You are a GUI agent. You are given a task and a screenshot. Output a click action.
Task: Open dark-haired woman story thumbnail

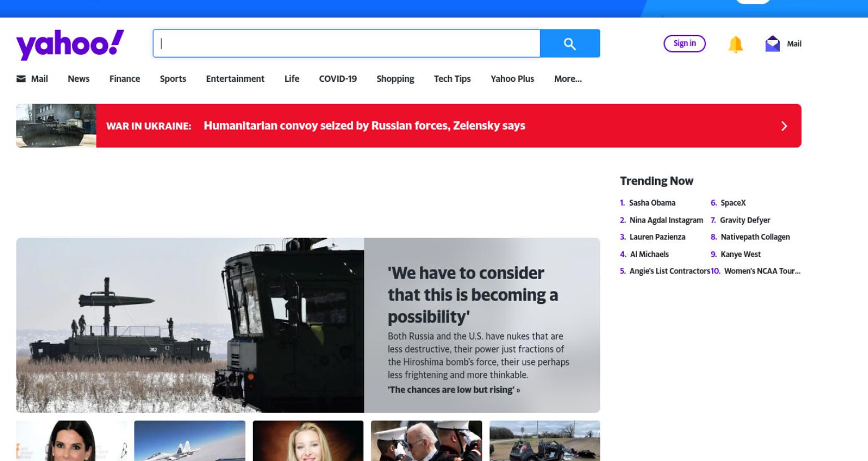(71, 441)
